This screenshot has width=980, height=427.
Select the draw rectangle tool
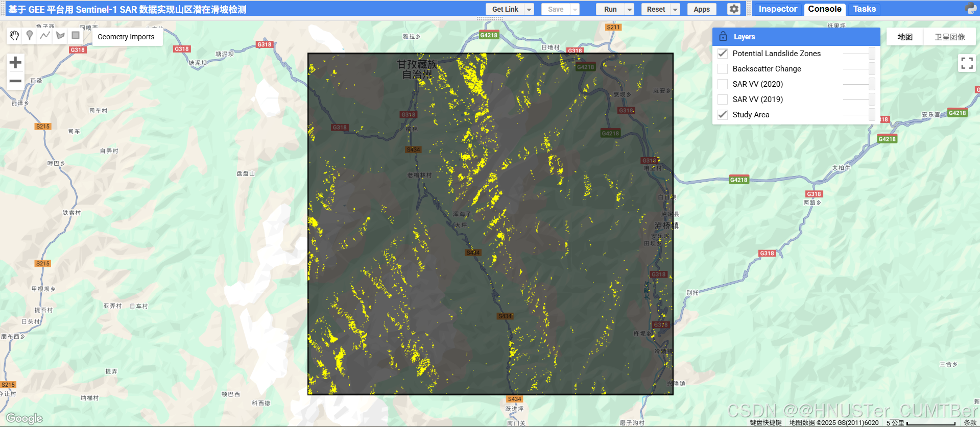[76, 35]
